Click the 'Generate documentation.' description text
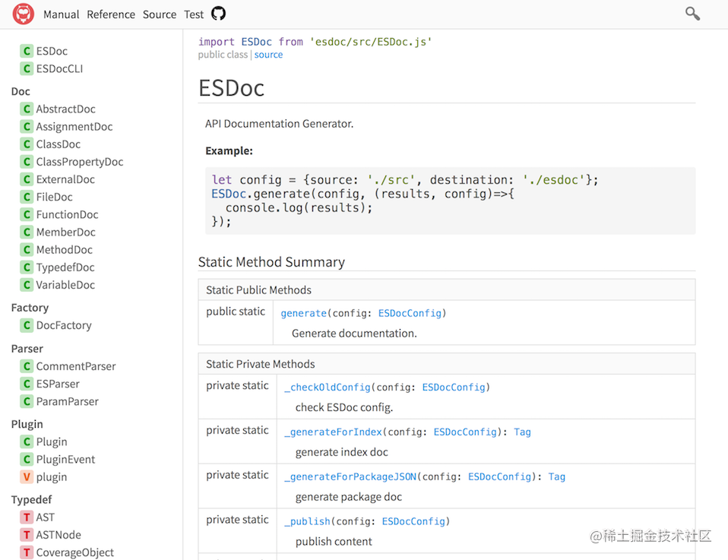This screenshot has height=560, width=728. [354, 334]
